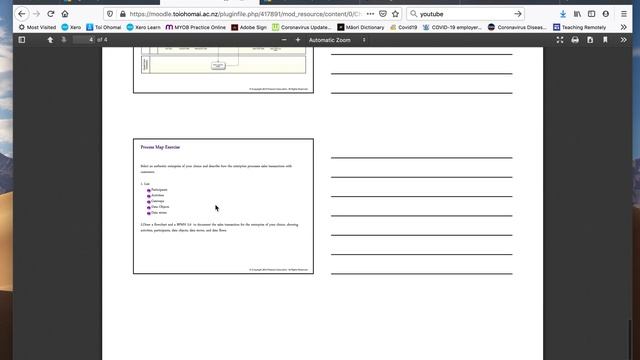Open the Automatic Zoom dropdown
The width and height of the screenshot is (640, 360).
[x=337, y=40]
